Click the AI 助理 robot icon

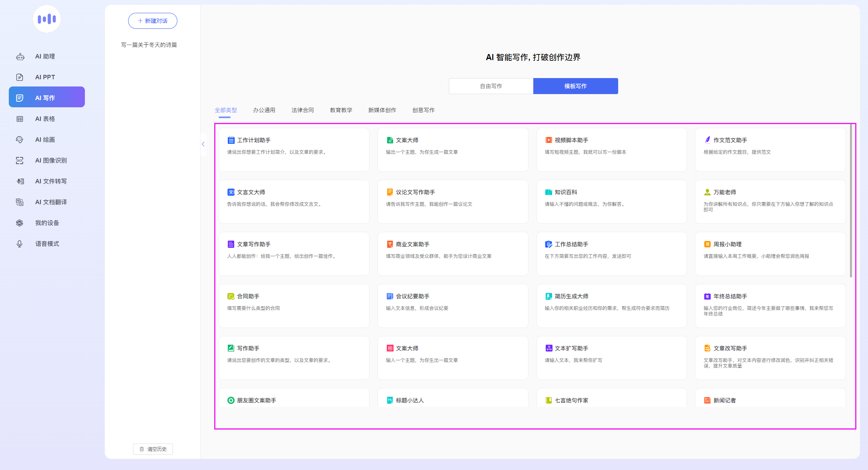click(20, 56)
